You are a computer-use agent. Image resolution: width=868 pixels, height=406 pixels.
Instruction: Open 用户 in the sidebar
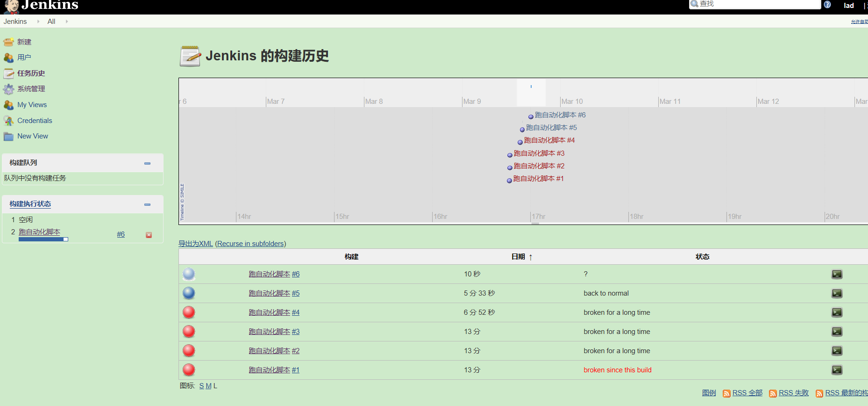(24, 58)
